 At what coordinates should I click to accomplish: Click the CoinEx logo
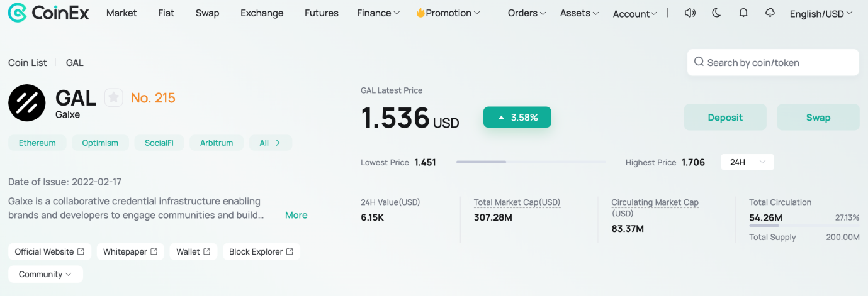48,13
